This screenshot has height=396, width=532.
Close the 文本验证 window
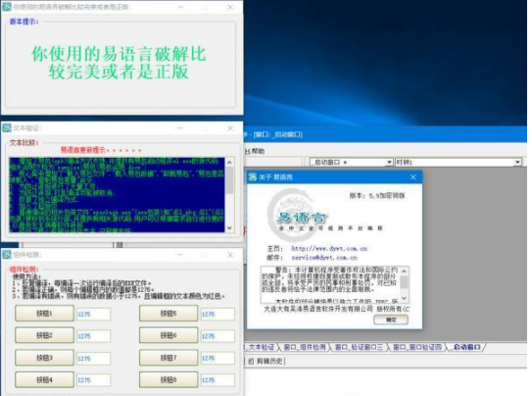[230, 128]
